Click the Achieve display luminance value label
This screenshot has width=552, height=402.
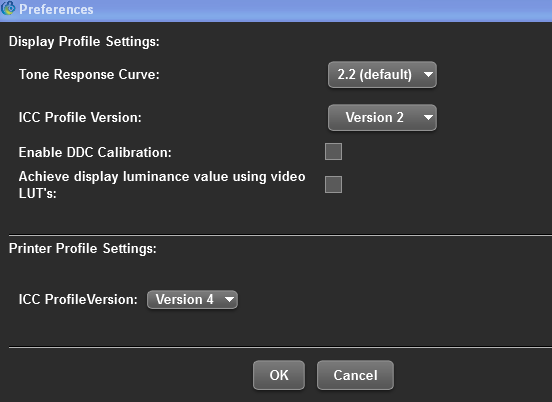[162, 184]
